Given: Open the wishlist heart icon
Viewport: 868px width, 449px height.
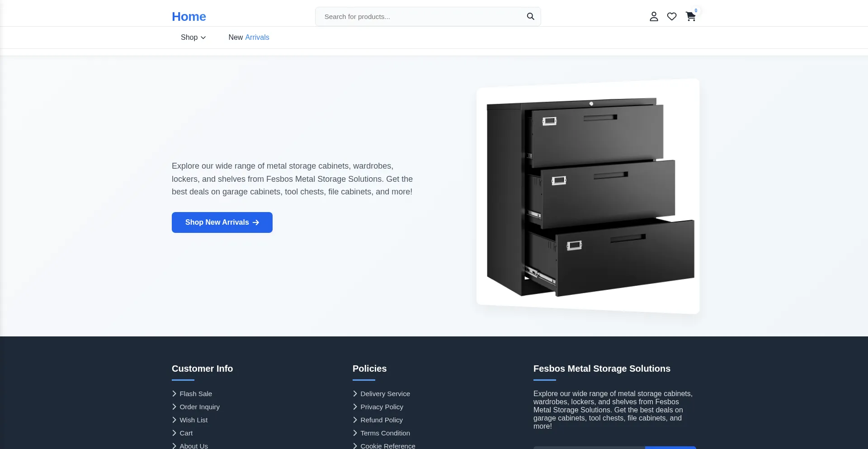Looking at the screenshot, I should [x=672, y=17].
